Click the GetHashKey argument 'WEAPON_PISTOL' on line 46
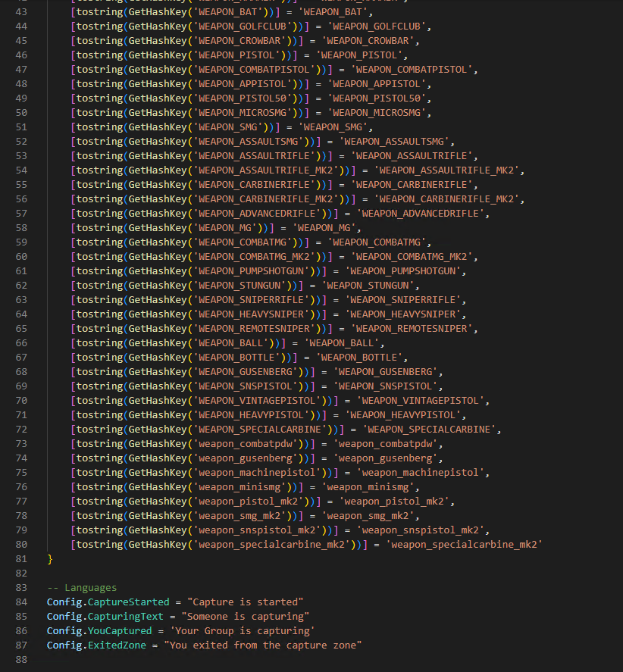The height and width of the screenshot is (672, 623). tap(236, 55)
